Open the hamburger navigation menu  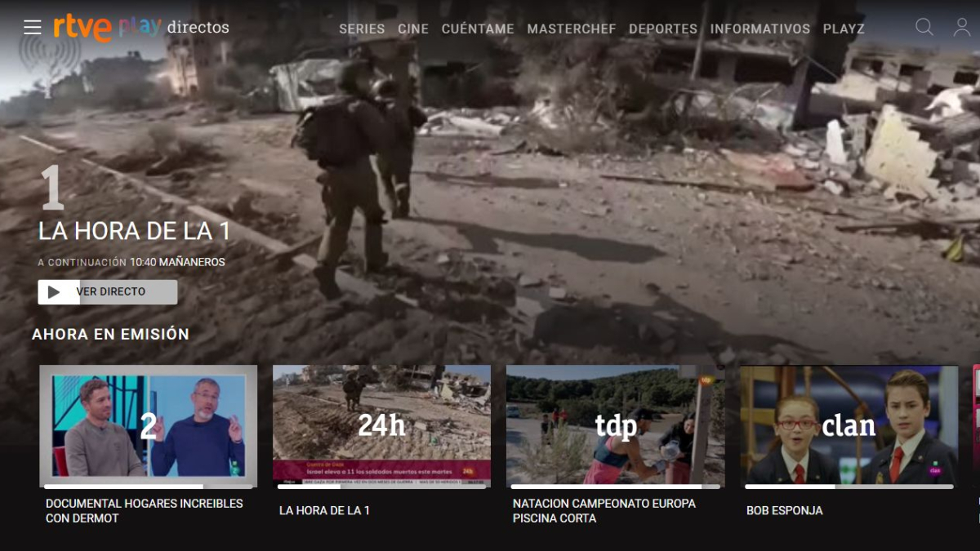(x=32, y=26)
